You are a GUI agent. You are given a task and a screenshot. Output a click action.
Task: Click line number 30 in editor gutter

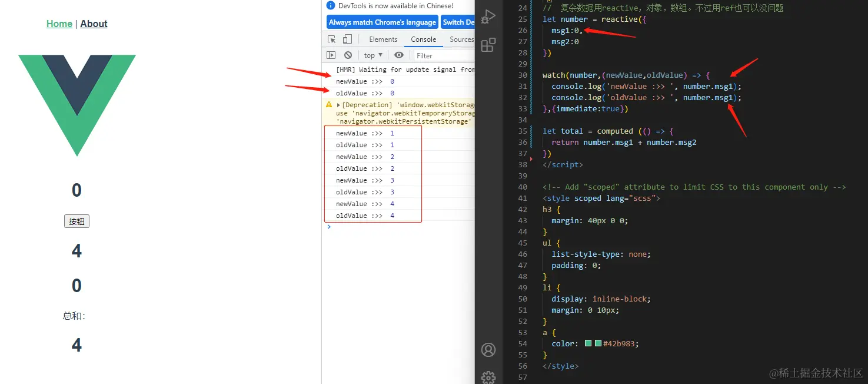523,75
